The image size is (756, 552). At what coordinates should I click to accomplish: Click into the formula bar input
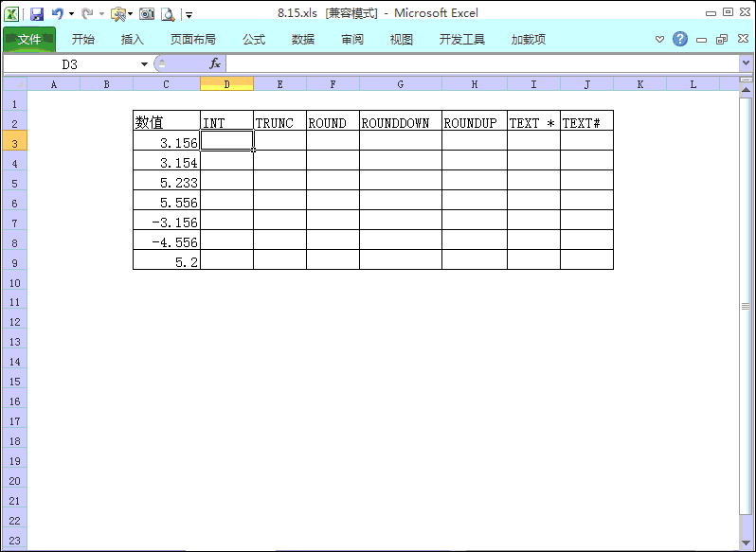click(x=482, y=63)
